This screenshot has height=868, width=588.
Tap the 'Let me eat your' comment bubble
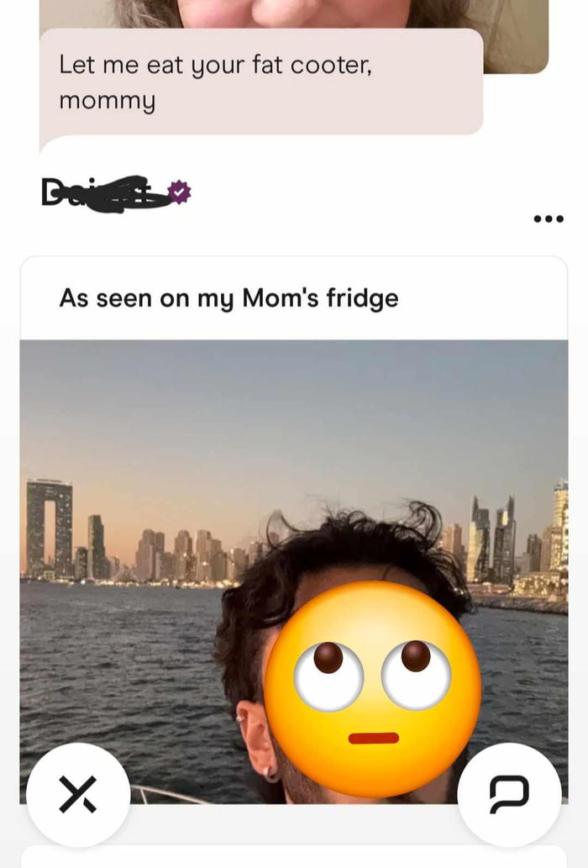point(261,82)
